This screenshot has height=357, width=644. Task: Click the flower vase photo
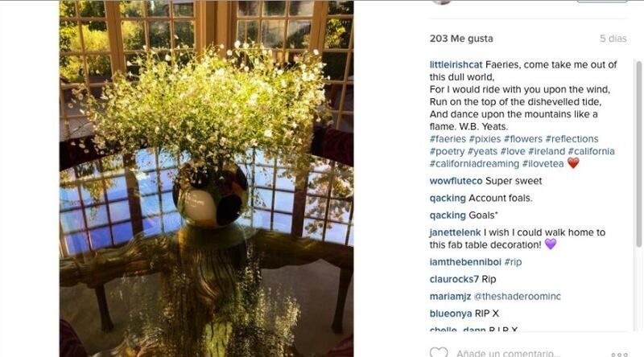[x=207, y=178]
